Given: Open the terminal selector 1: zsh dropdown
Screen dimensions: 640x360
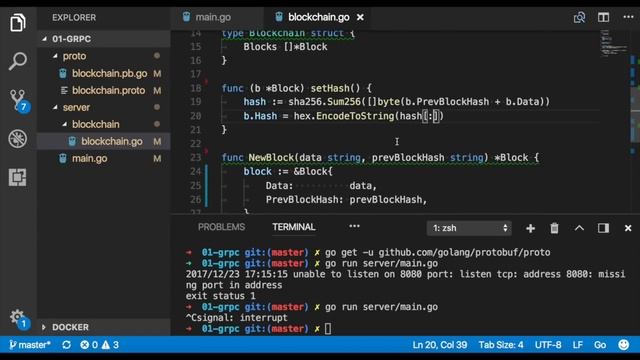Looking at the screenshot, I should (469, 228).
